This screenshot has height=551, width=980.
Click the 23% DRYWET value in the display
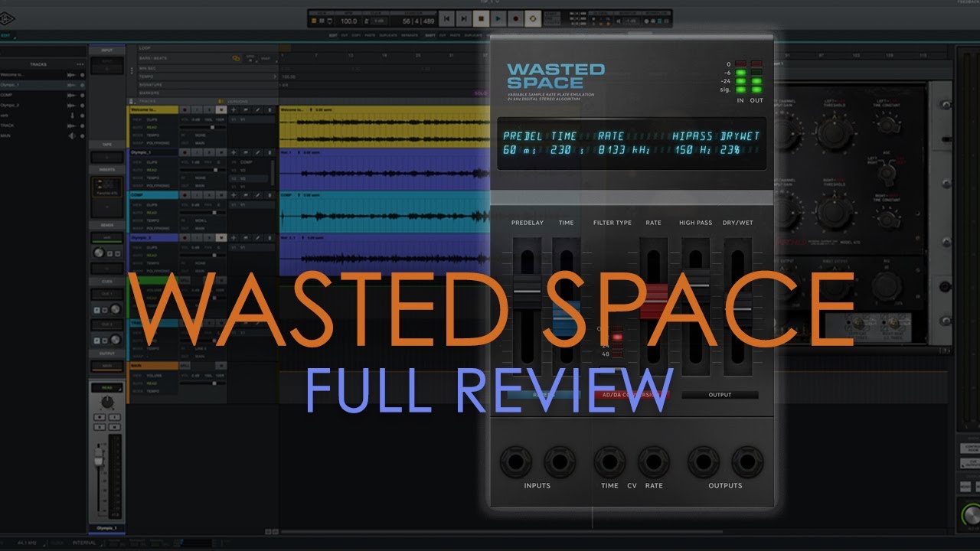(730, 151)
